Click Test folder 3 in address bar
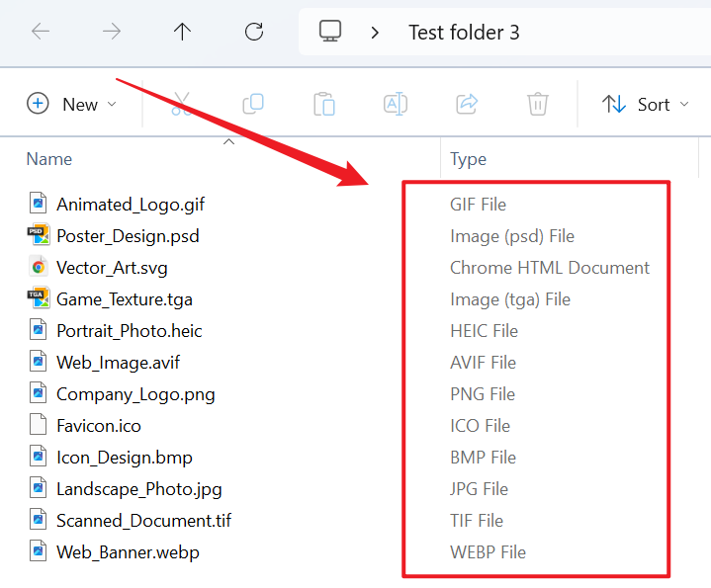Screen dimensions: 711x588 [x=464, y=33]
